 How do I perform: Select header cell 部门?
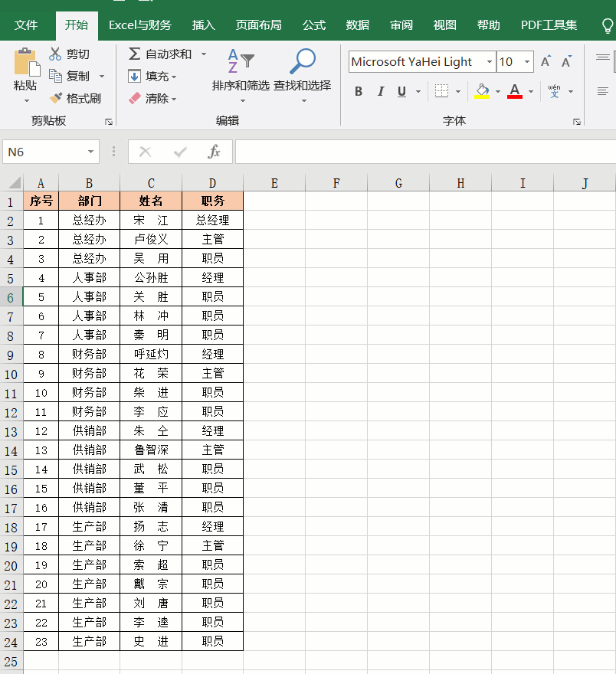pyautogui.click(x=90, y=201)
